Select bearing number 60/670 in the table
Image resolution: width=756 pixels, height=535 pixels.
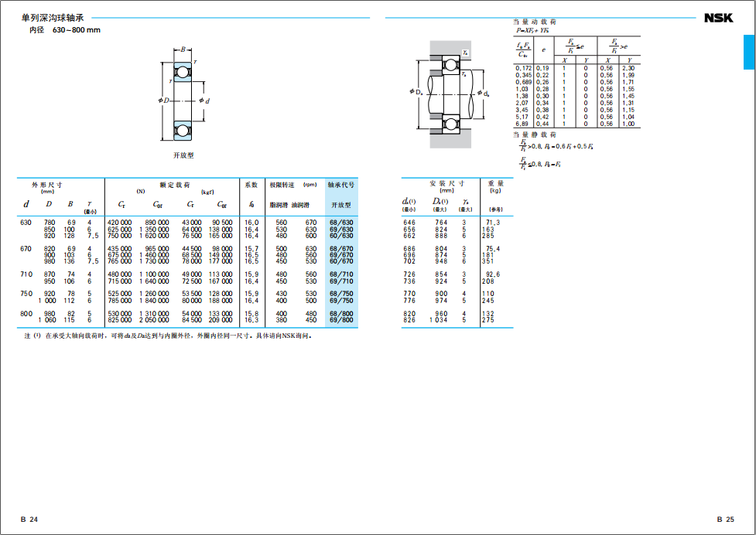click(341, 261)
